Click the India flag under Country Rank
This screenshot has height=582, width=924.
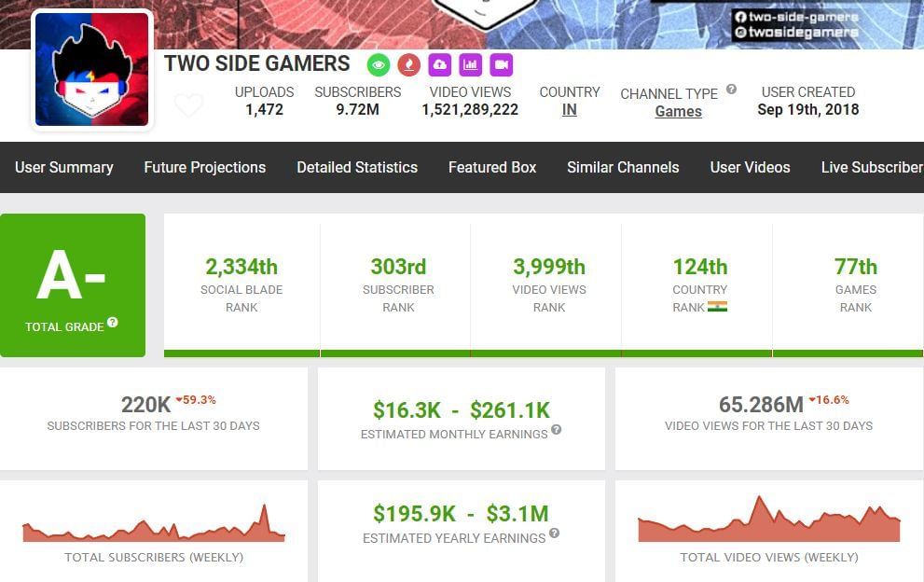[717, 307]
